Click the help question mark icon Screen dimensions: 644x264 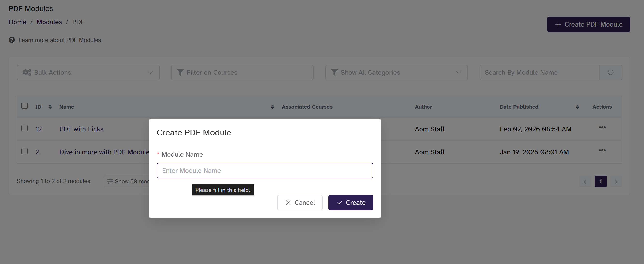[x=12, y=40]
